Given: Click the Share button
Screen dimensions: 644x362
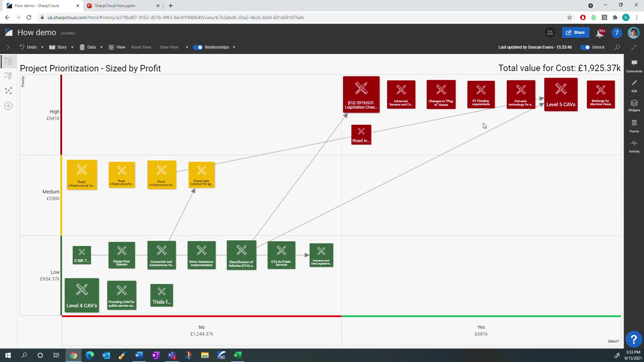Looking at the screenshot, I should click(x=576, y=33).
